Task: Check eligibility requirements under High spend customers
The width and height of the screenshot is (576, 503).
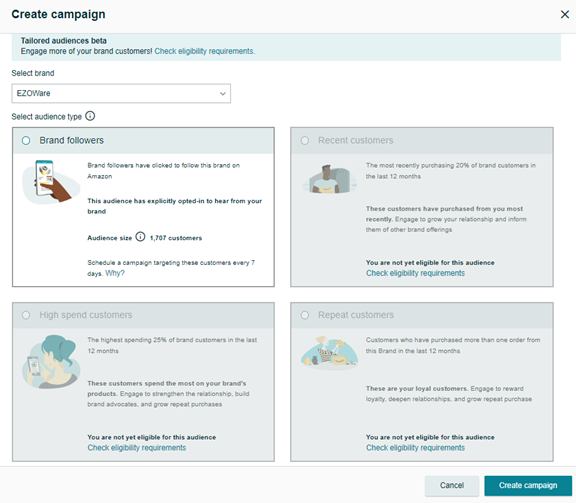Action: (x=137, y=448)
